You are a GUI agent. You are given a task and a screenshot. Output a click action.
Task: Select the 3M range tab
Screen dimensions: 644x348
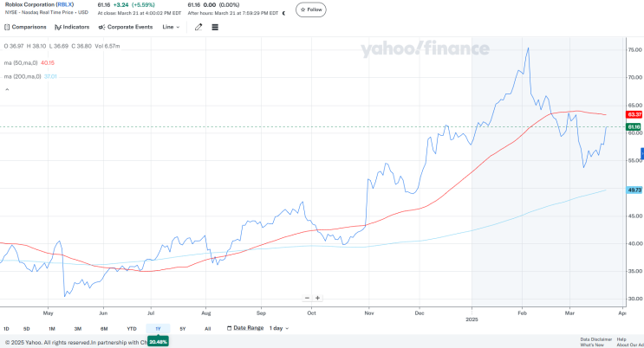click(x=78, y=329)
